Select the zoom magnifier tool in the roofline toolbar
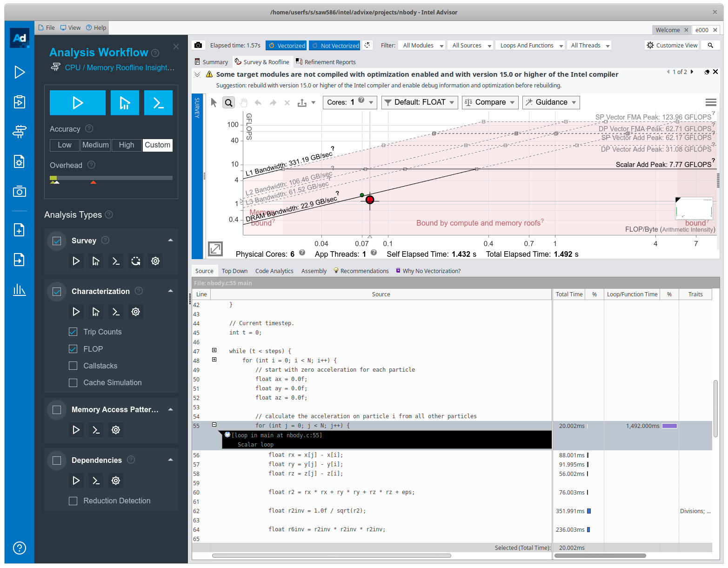This screenshot has width=728, height=568. coord(228,102)
